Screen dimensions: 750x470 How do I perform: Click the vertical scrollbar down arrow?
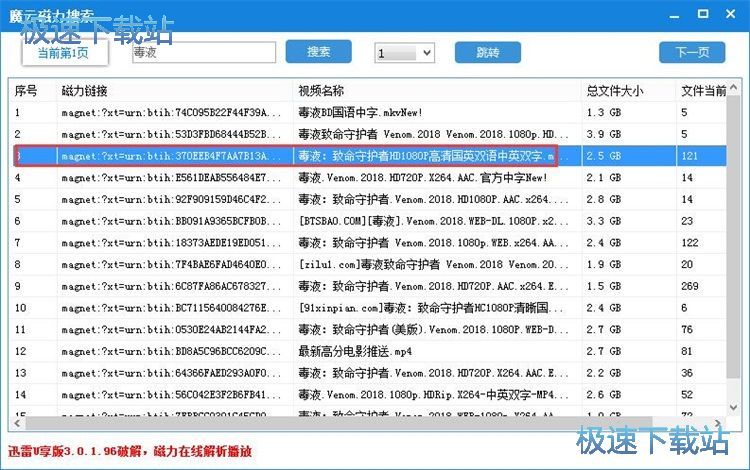734,408
